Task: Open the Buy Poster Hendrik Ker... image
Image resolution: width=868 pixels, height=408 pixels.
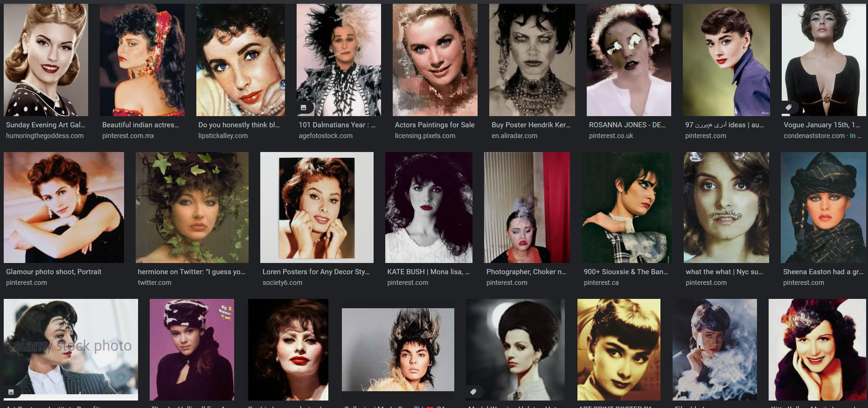Action: click(532, 60)
